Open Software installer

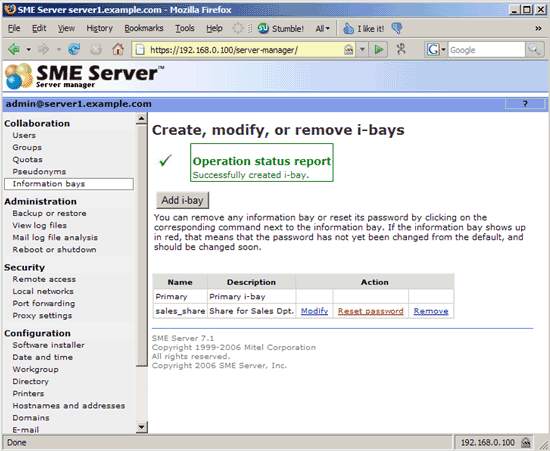[x=49, y=345]
